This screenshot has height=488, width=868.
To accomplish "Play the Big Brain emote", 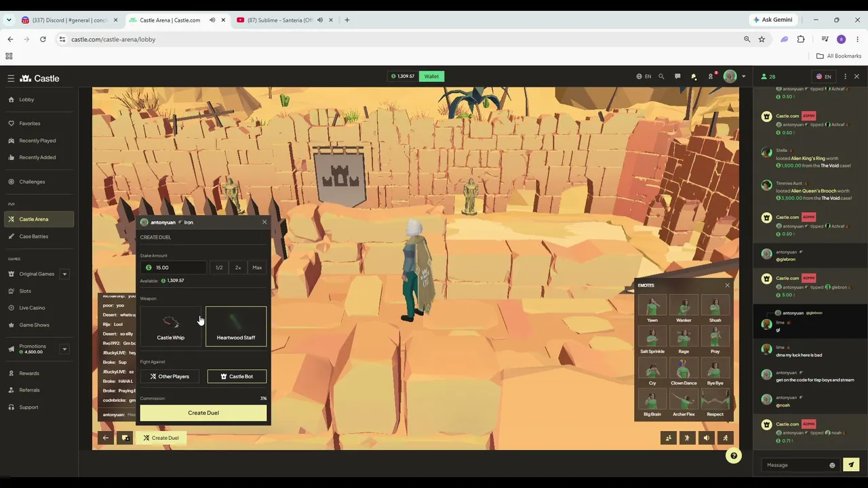I will pyautogui.click(x=652, y=403).
